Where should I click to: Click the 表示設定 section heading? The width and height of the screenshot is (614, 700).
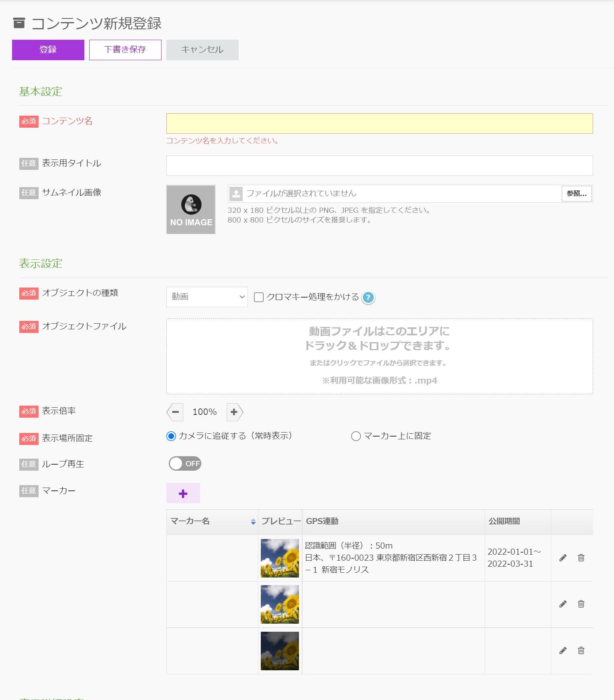pos(41,263)
